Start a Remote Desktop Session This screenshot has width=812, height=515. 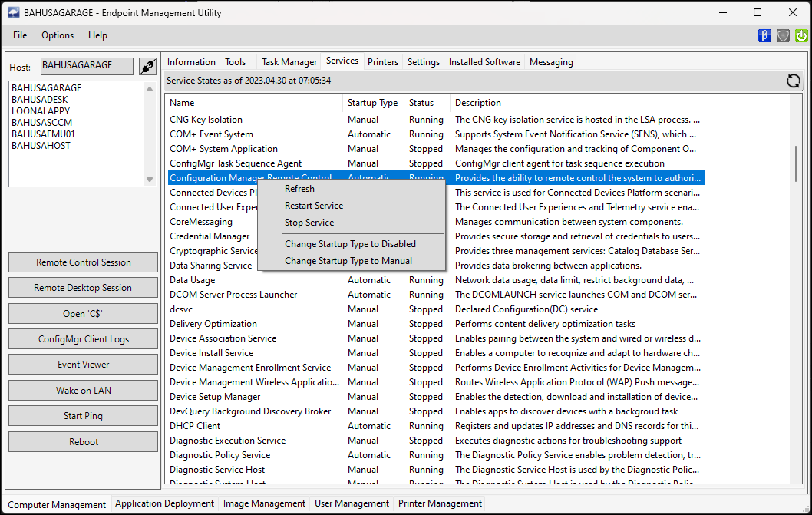(x=84, y=288)
